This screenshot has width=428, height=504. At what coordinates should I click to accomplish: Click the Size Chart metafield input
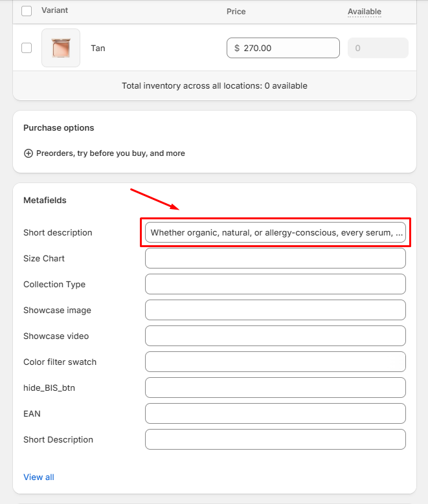click(275, 258)
